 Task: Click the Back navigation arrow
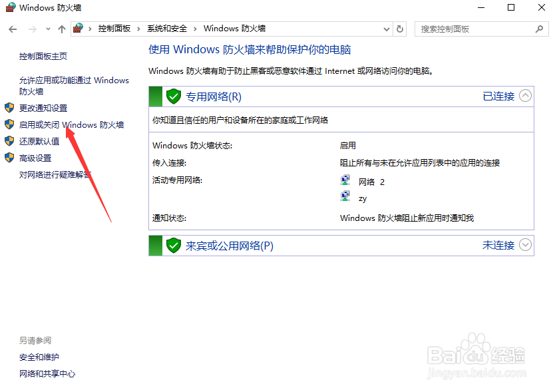coord(13,29)
